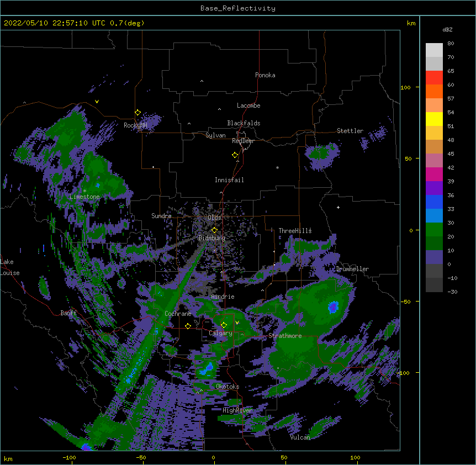Click the yellow station marker near RockyMH
The height and width of the screenshot is (465, 476).
click(x=137, y=113)
